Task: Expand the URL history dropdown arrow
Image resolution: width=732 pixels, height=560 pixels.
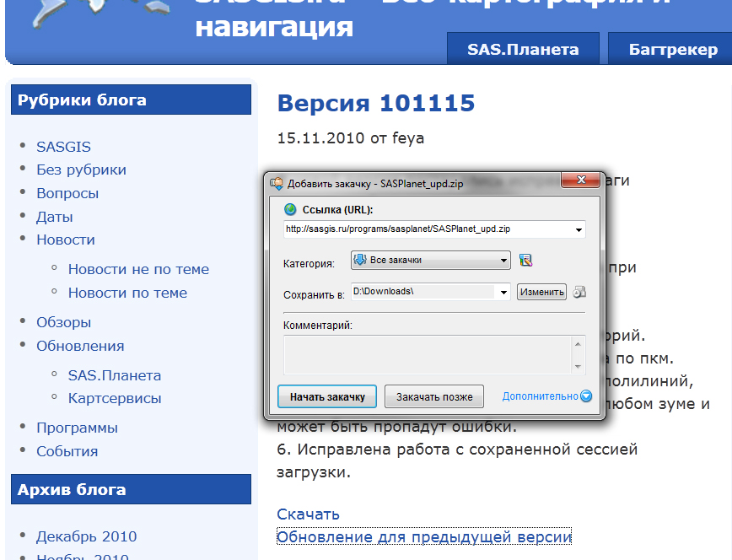Action: point(579,229)
